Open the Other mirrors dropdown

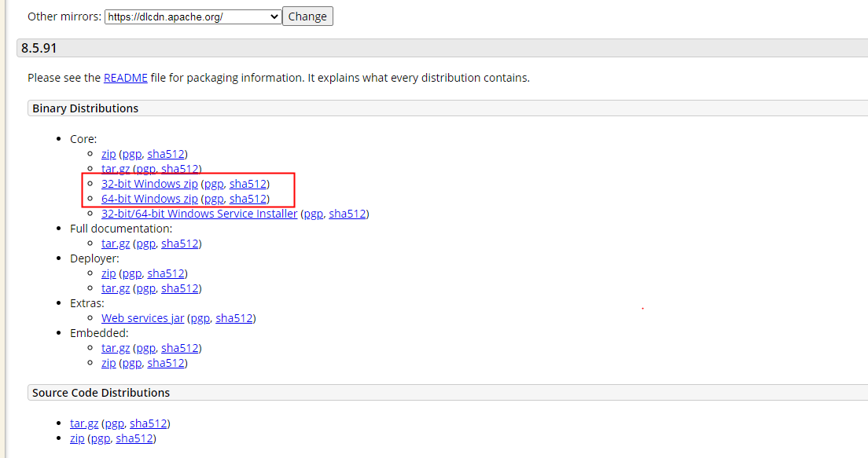click(193, 16)
